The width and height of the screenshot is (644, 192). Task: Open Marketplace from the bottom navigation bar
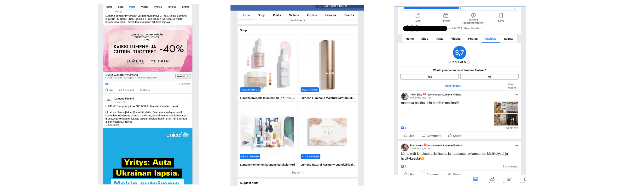(509, 179)
